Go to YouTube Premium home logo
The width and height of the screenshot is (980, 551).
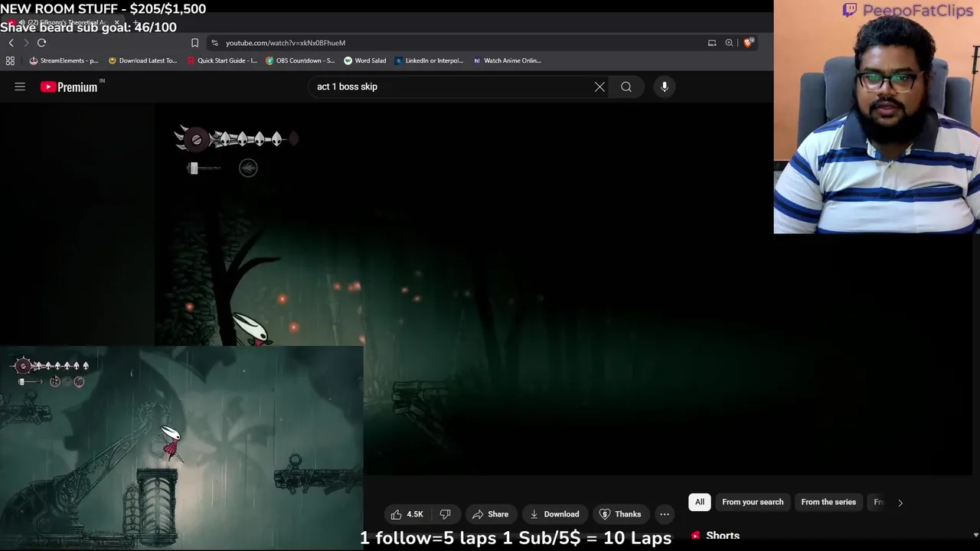click(70, 87)
